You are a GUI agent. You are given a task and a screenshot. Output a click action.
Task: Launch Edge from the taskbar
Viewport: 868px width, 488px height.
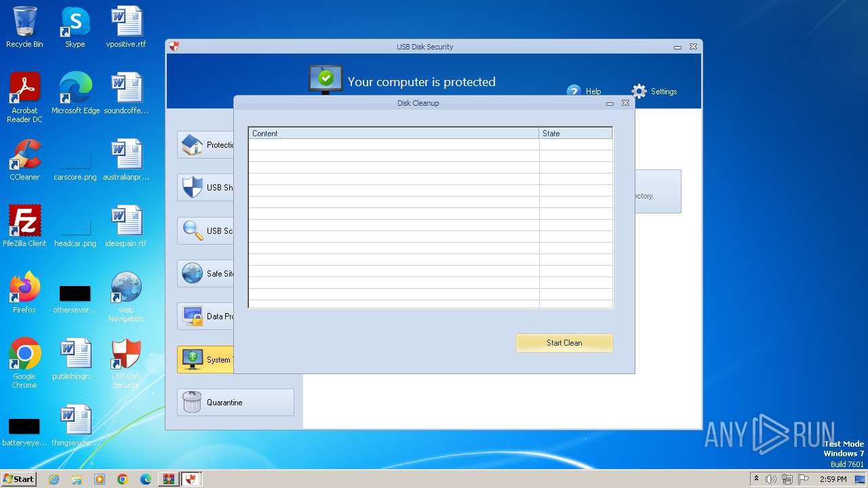point(146,479)
